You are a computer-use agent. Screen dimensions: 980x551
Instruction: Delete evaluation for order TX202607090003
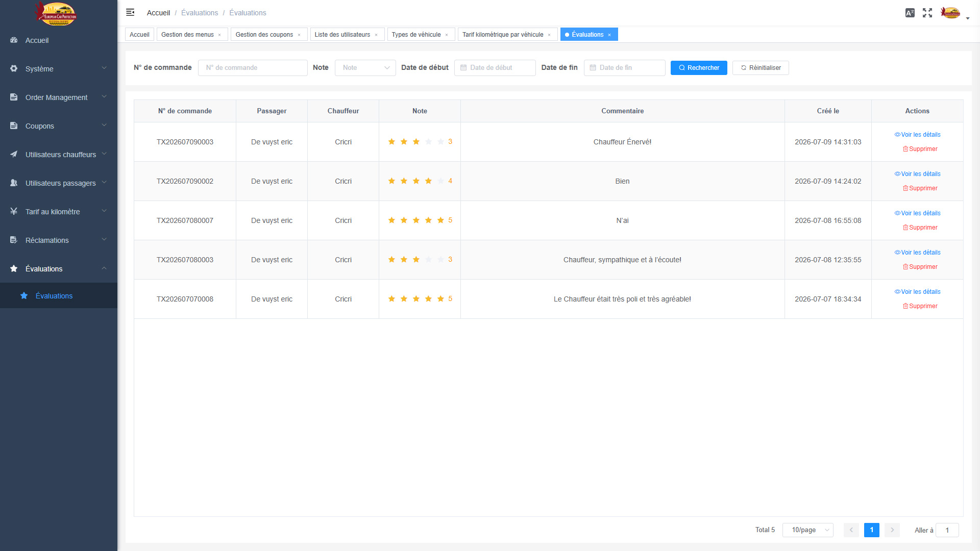(x=920, y=149)
